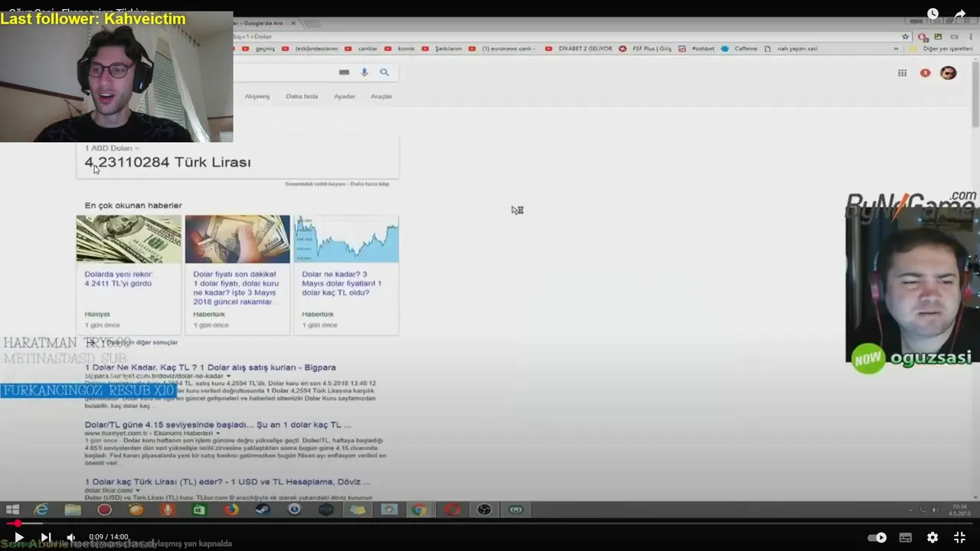This screenshot has height=551, width=980.
Task: Open the geçmiş bookmark
Action: coord(259,49)
